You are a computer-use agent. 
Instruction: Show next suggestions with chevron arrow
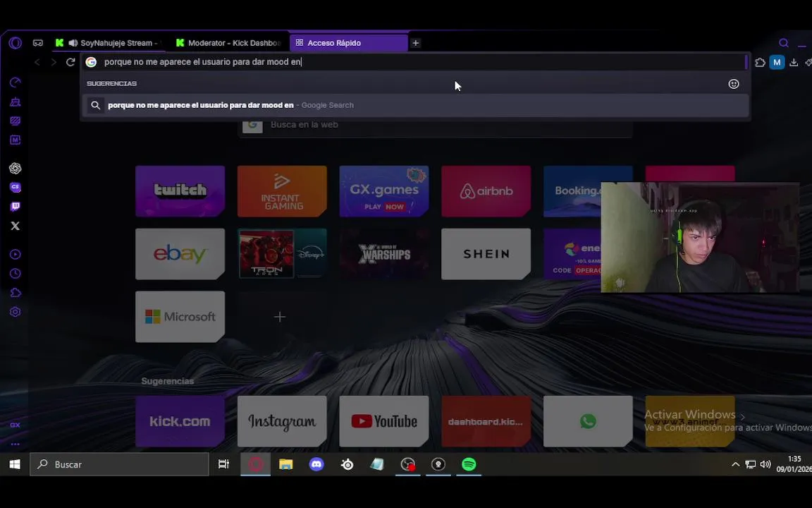tap(743, 417)
